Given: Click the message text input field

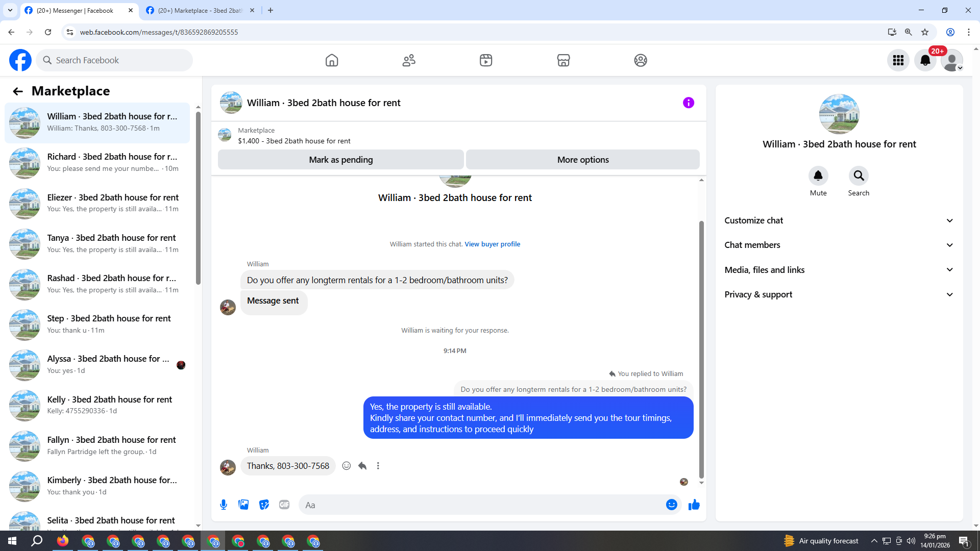Looking at the screenshot, I should click(x=480, y=505).
